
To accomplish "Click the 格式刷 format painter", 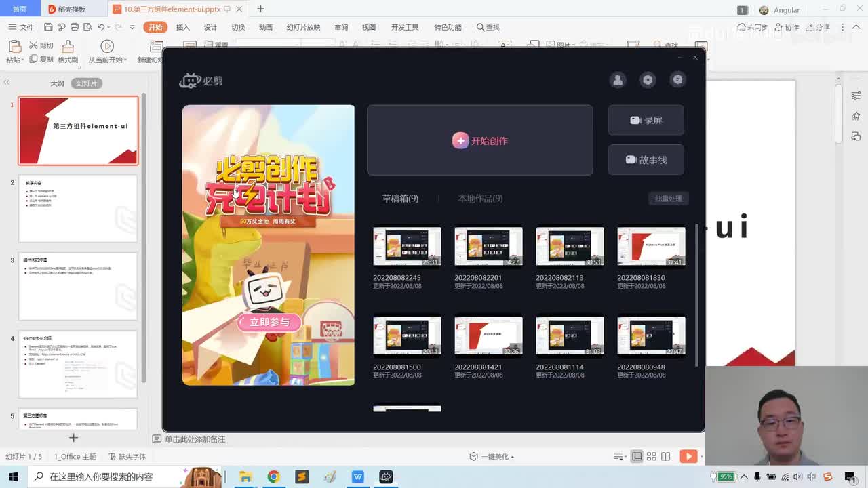I will pos(68,52).
